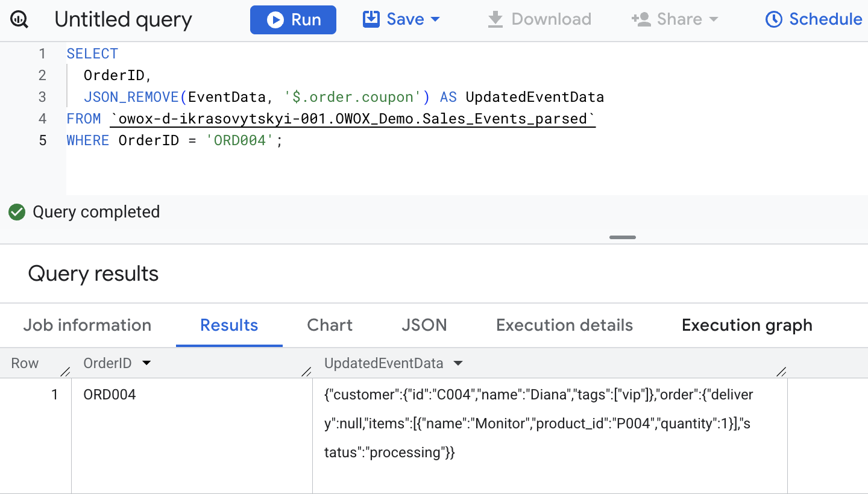The height and width of the screenshot is (494, 868).
Task: Open the Execution graph tab
Action: tap(747, 325)
